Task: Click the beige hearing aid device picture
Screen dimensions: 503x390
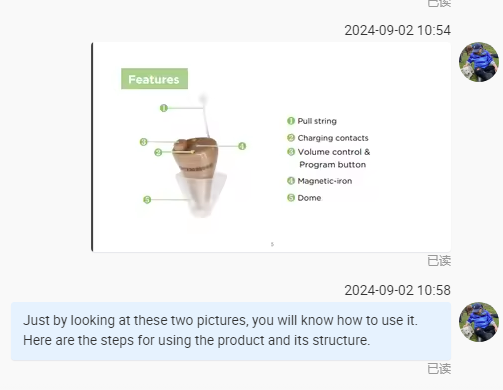Action: [199, 175]
